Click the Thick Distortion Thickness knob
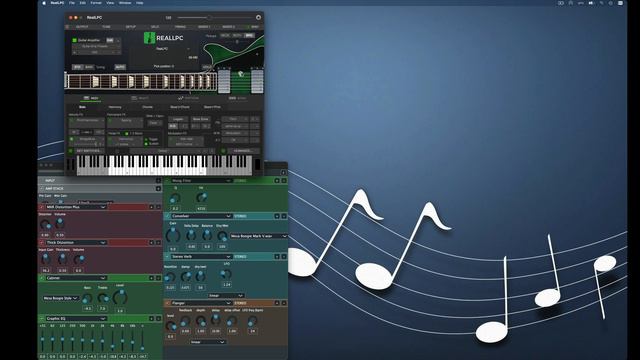 [x=62, y=259]
